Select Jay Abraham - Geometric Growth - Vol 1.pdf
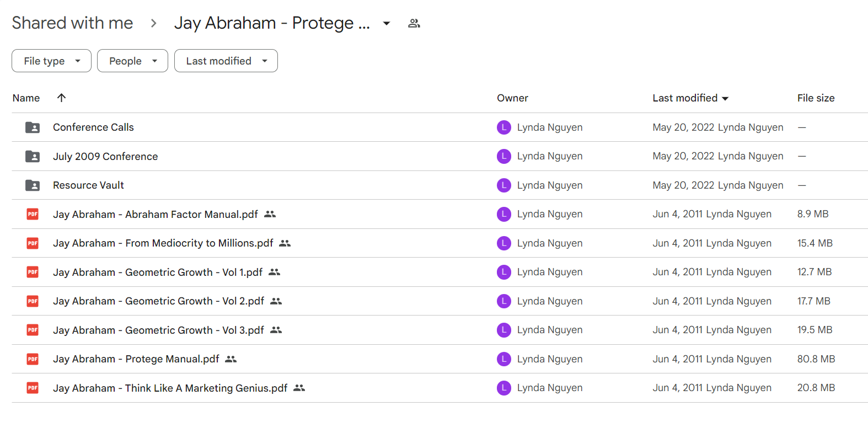 tap(158, 272)
